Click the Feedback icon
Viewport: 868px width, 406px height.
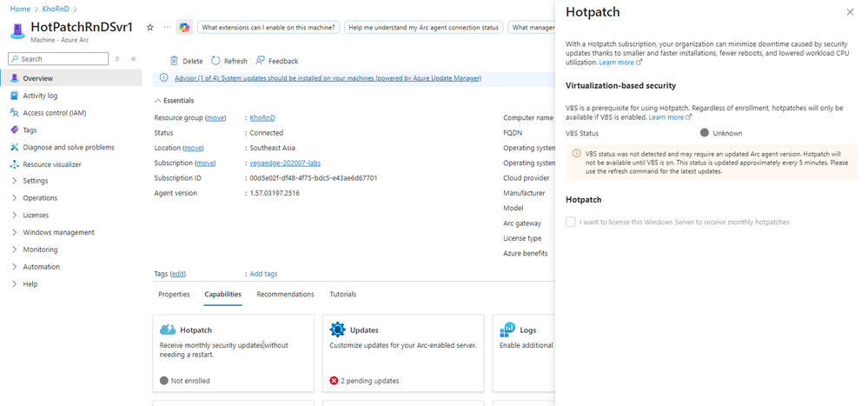[x=260, y=61]
